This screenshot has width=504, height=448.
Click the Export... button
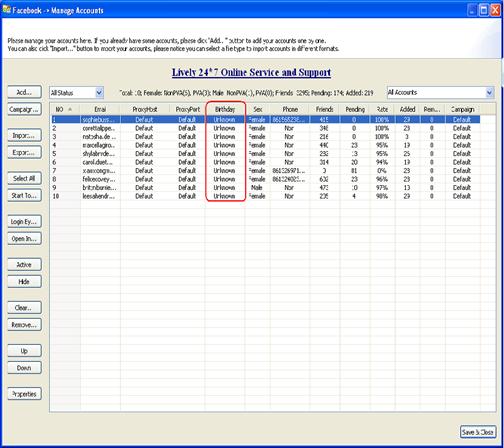point(25,152)
